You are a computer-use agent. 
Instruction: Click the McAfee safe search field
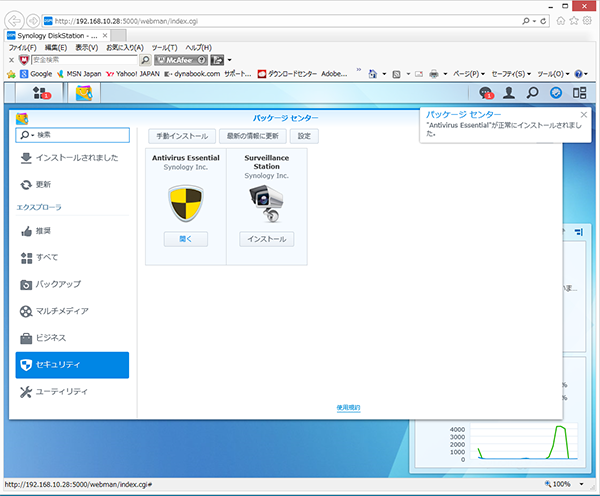84,60
